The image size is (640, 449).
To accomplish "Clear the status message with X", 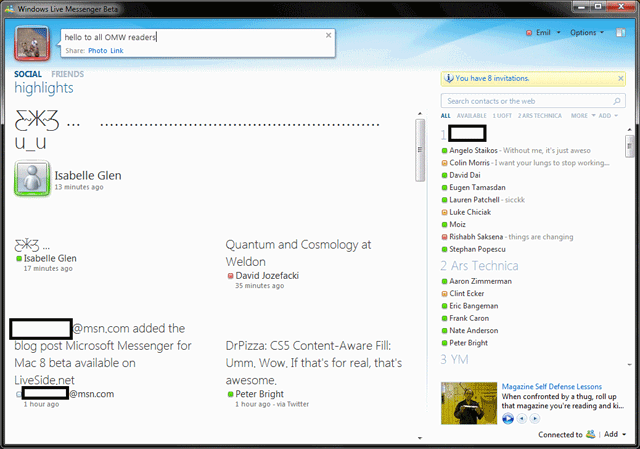I will tap(328, 36).
